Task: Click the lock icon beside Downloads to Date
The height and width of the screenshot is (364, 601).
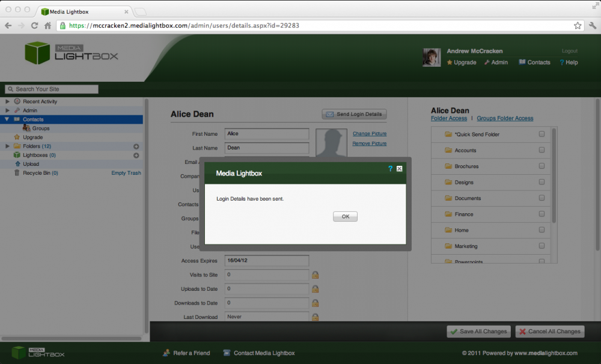Action: (x=315, y=303)
